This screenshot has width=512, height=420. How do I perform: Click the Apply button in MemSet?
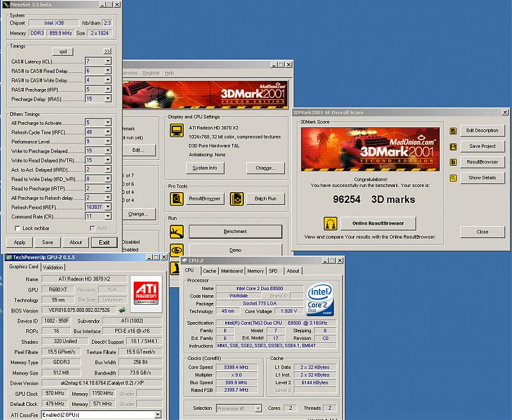pos(20,243)
